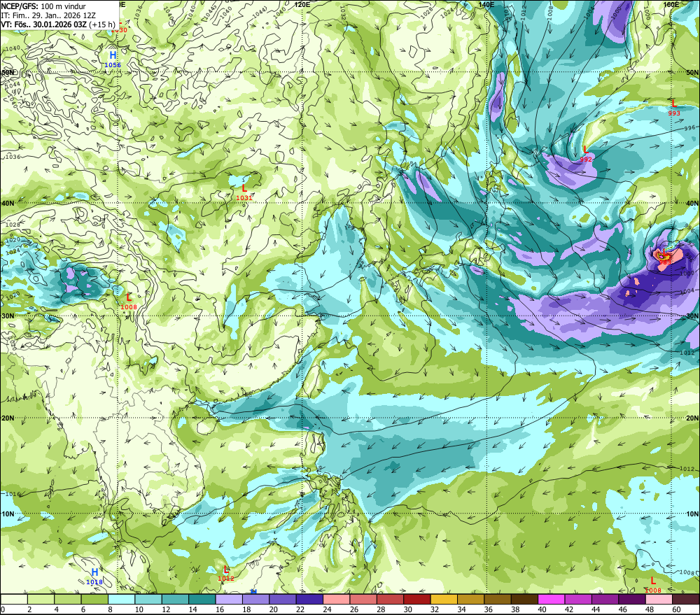Pick the dark teal 14–16 legend swatch

[x=202, y=599]
